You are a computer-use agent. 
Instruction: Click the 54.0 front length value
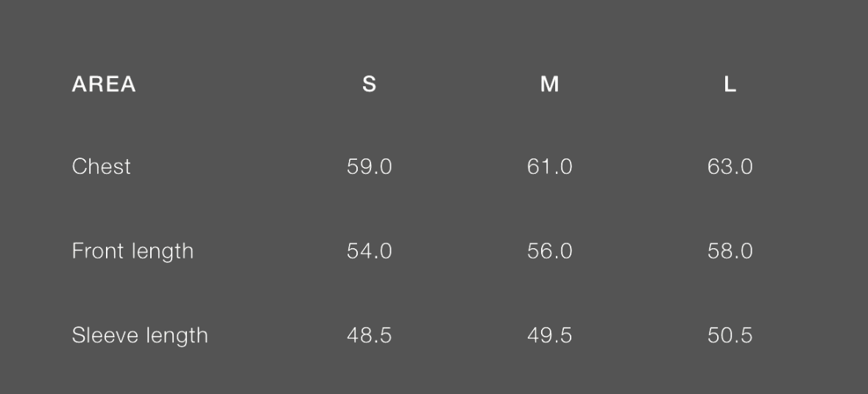click(x=369, y=251)
